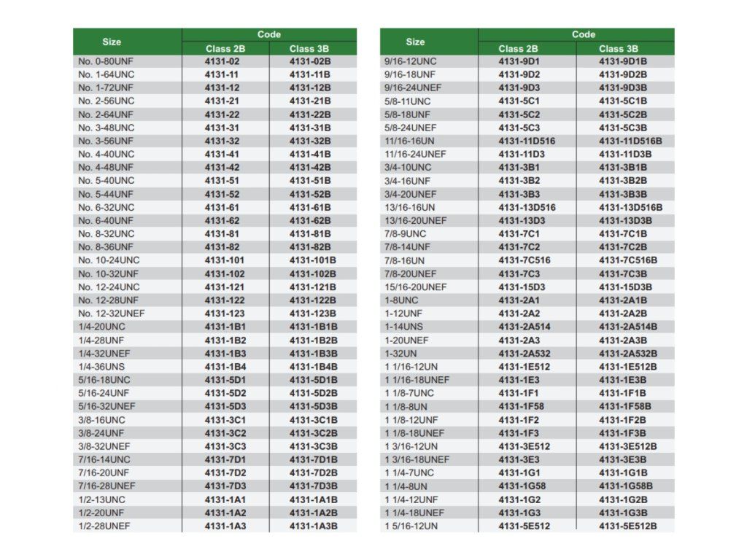Select code cell 4131-11B
747x560 pixels.
[309, 74]
